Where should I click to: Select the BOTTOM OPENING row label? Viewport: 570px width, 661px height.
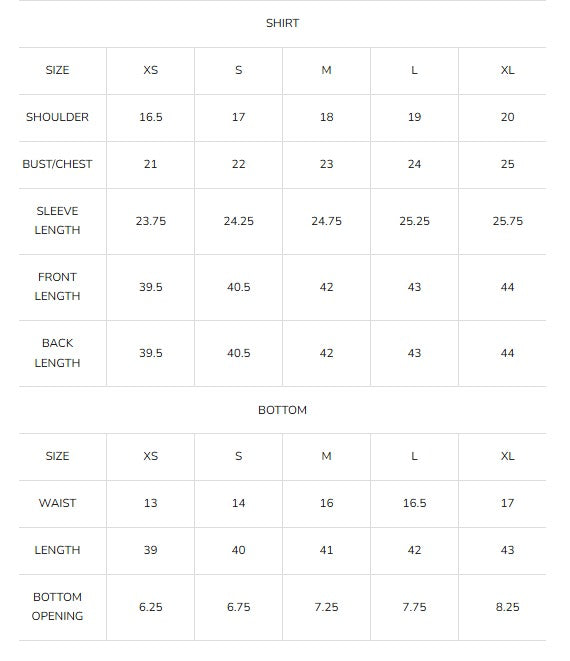click(x=57, y=607)
